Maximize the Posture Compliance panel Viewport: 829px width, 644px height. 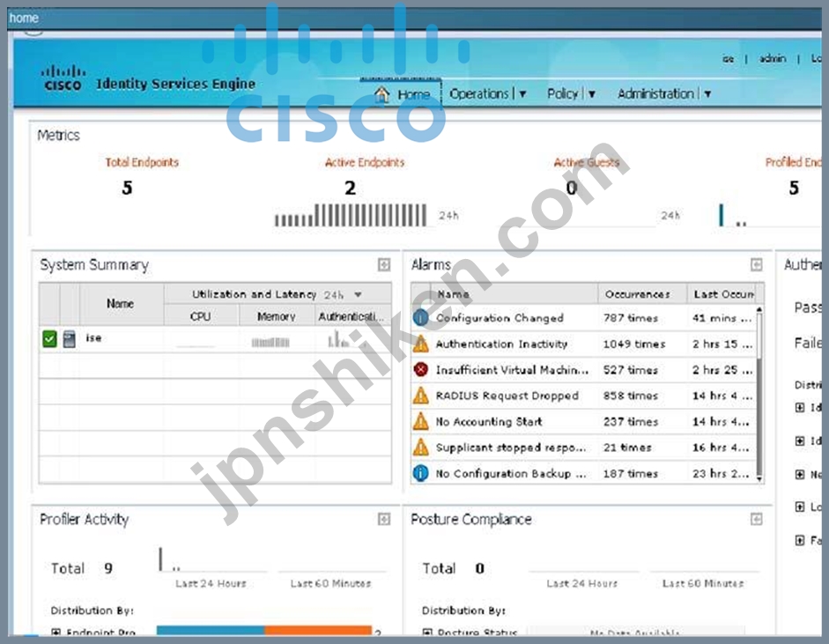coord(757,519)
